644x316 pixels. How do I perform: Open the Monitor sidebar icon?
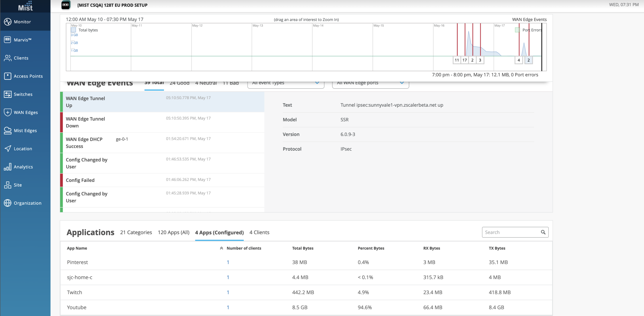[8, 22]
